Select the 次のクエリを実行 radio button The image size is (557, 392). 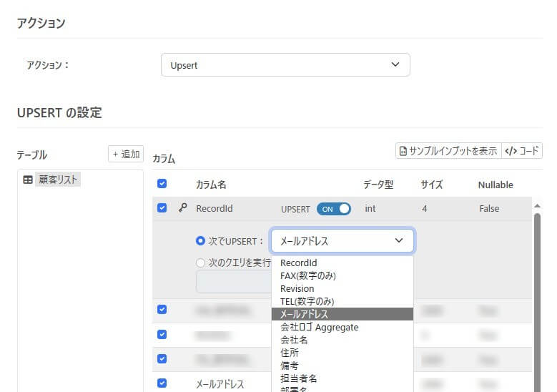coord(200,263)
